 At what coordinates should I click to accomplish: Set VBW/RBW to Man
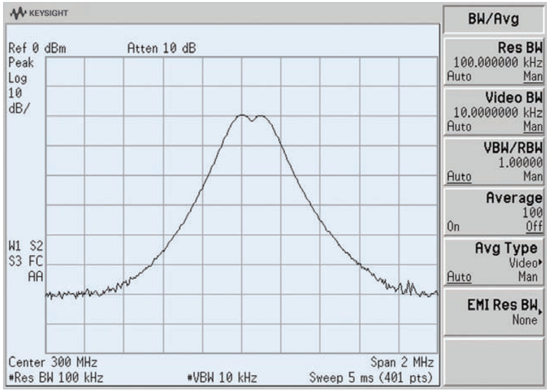[533, 176]
